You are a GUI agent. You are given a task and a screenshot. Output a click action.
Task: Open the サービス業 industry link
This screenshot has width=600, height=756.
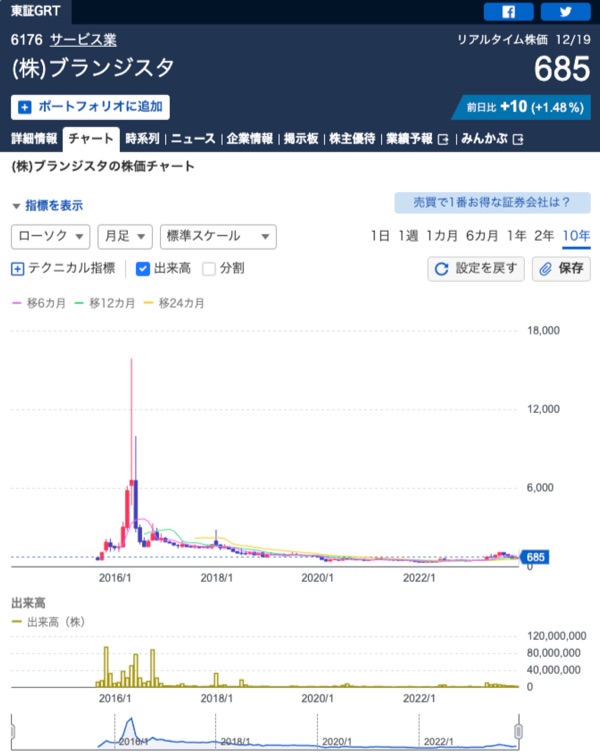(83, 40)
